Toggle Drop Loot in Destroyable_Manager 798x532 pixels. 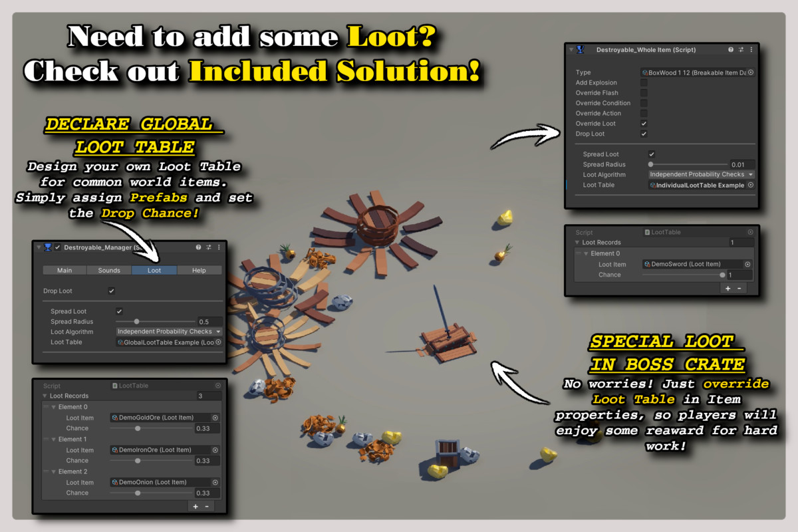pyautogui.click(x=111, y=291)
